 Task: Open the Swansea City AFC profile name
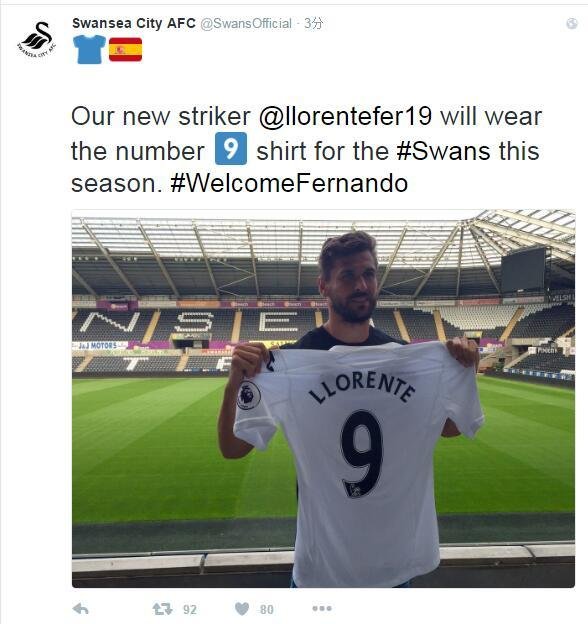pos(134,23)
